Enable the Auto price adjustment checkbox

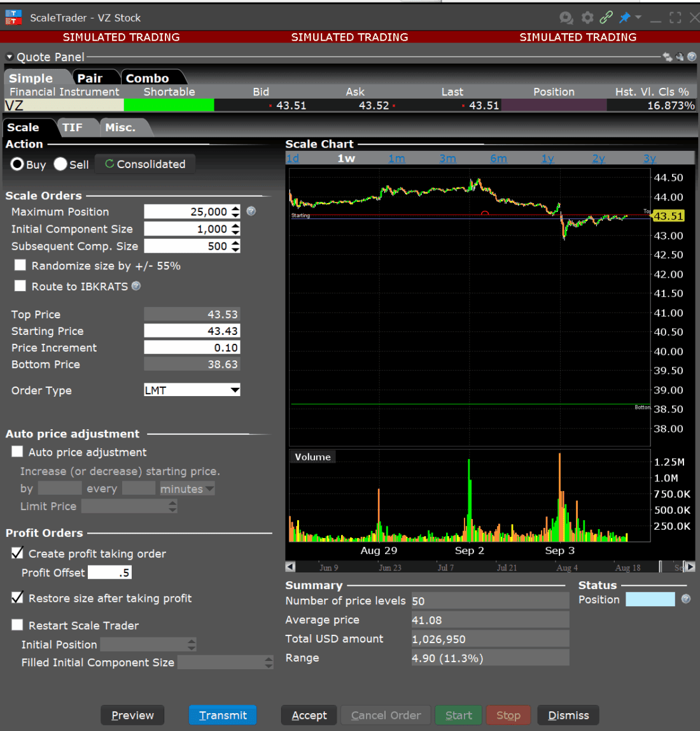[x=18, y=452]
